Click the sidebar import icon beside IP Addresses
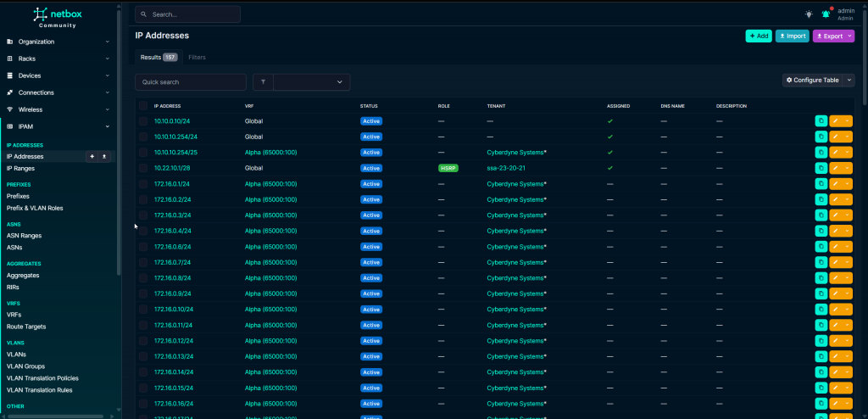868x419 pixels. (x=104, y=157)
